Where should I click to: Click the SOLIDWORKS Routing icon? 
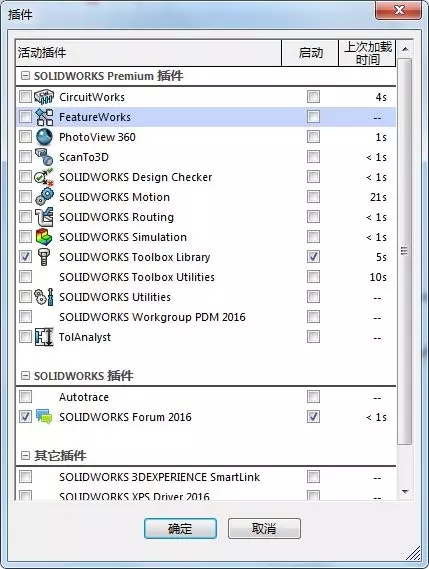(x=44, y=217)
